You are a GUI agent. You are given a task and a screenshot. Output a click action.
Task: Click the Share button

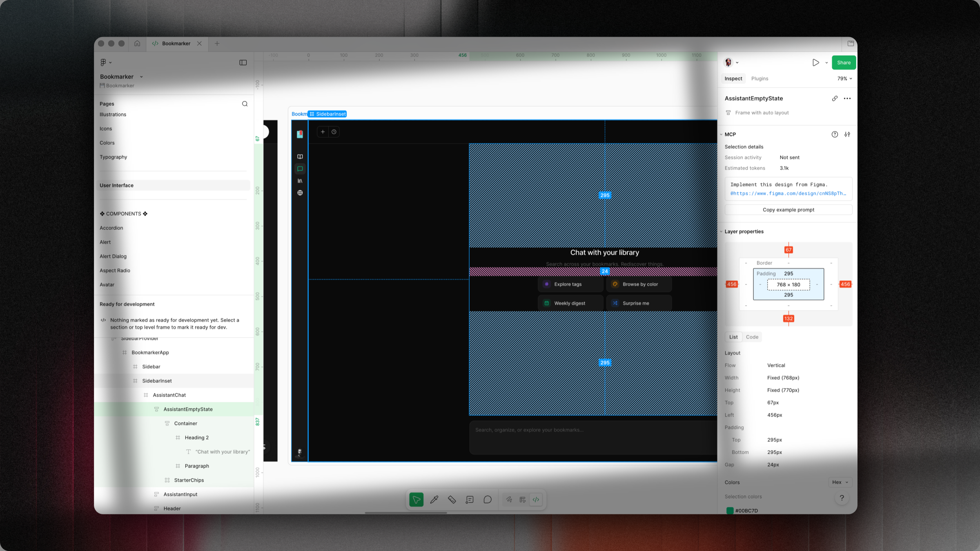[844, 62]
